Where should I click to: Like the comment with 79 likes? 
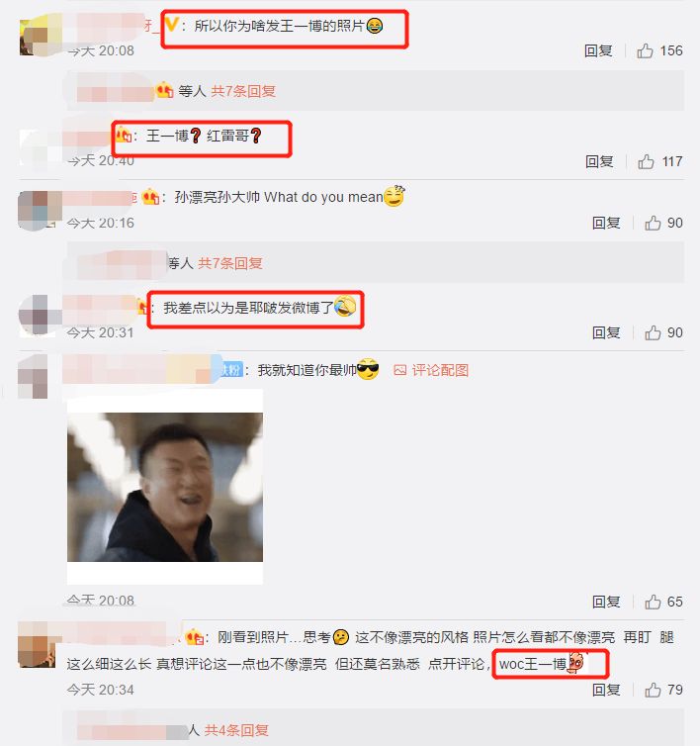(653, 690)
